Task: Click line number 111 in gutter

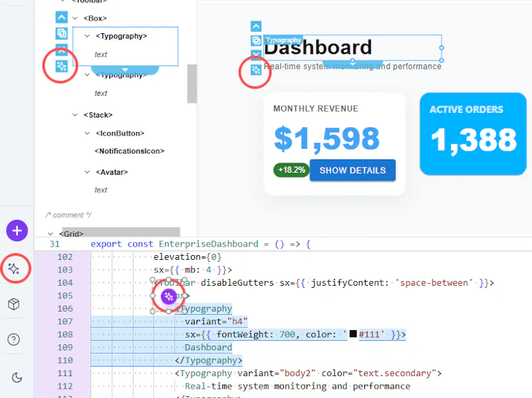Action: click(x=65, y=373)
